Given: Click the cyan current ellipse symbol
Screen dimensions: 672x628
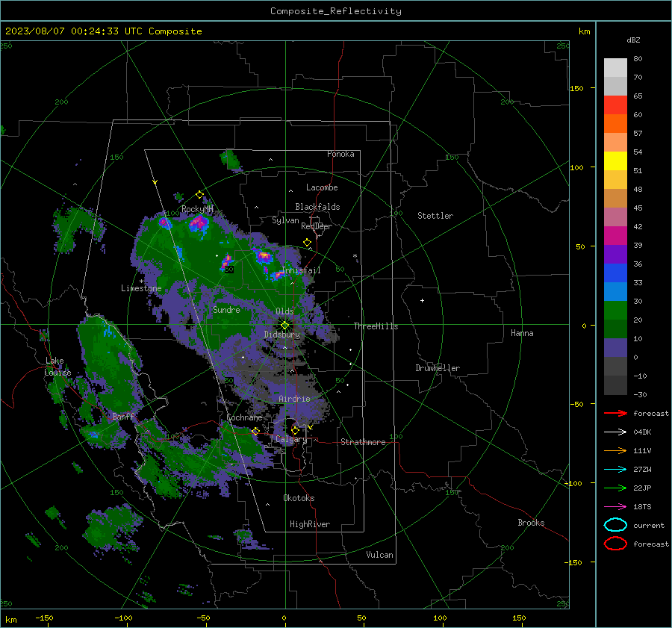Looking at the screenshot, I should pos(615,525).
